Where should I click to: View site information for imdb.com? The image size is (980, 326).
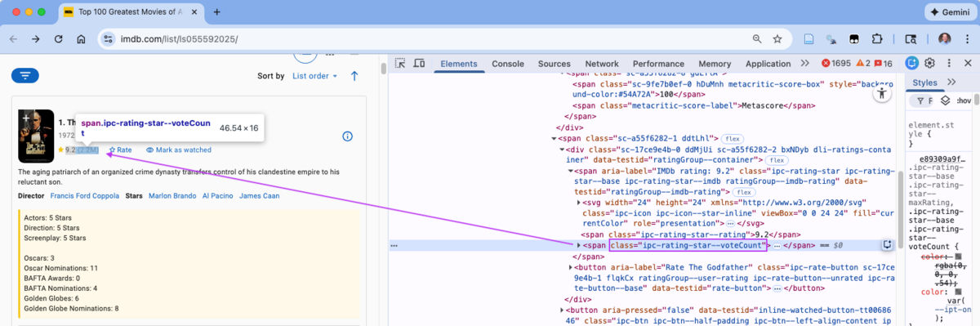click(x=107, y=38)
